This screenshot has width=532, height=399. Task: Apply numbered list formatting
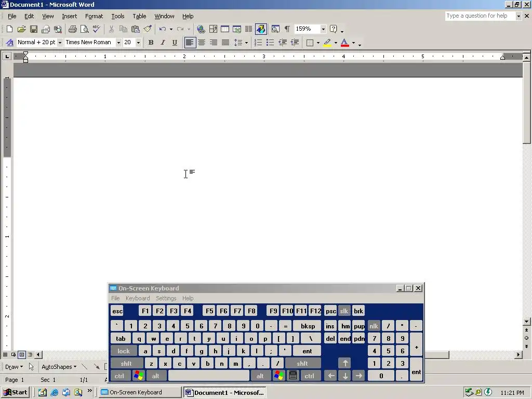pyautogui.click(x=258, y=43)
